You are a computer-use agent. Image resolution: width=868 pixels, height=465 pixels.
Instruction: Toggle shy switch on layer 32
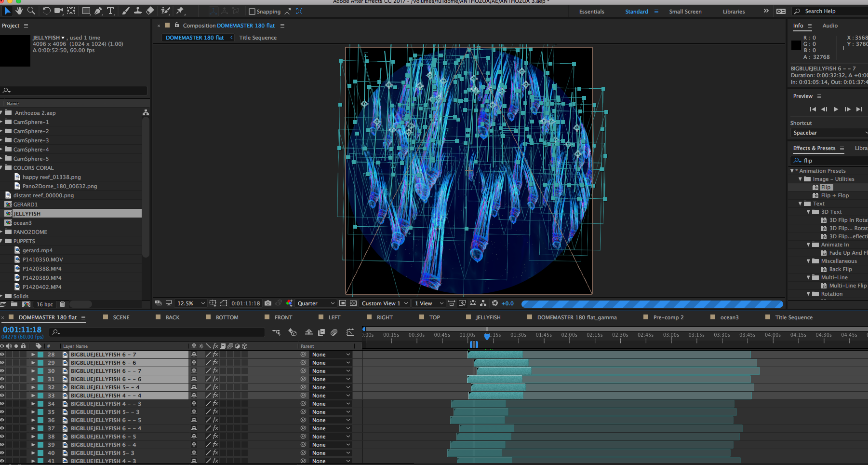point(194,387)
